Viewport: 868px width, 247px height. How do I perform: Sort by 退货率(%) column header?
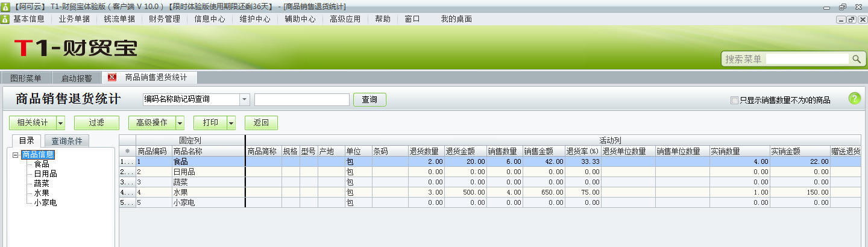click(x=583, y=151)
